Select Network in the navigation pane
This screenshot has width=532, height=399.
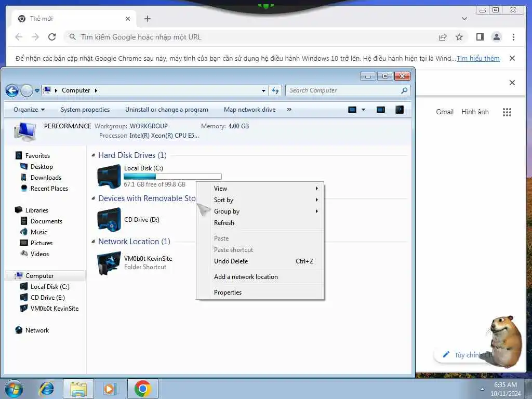pyautogui.click(x=37, y=330)
